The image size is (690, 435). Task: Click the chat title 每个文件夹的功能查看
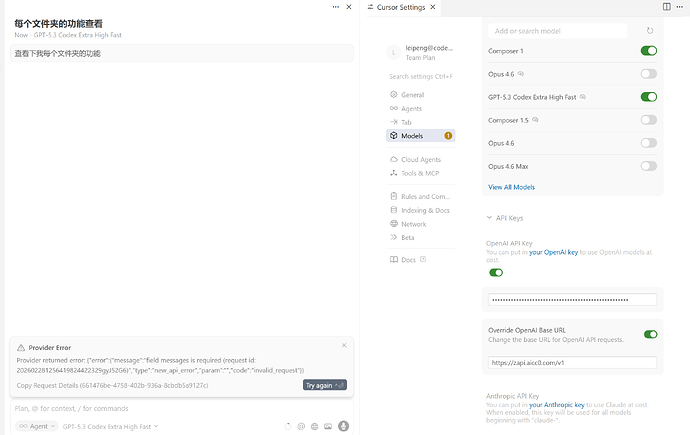point(59,24)
